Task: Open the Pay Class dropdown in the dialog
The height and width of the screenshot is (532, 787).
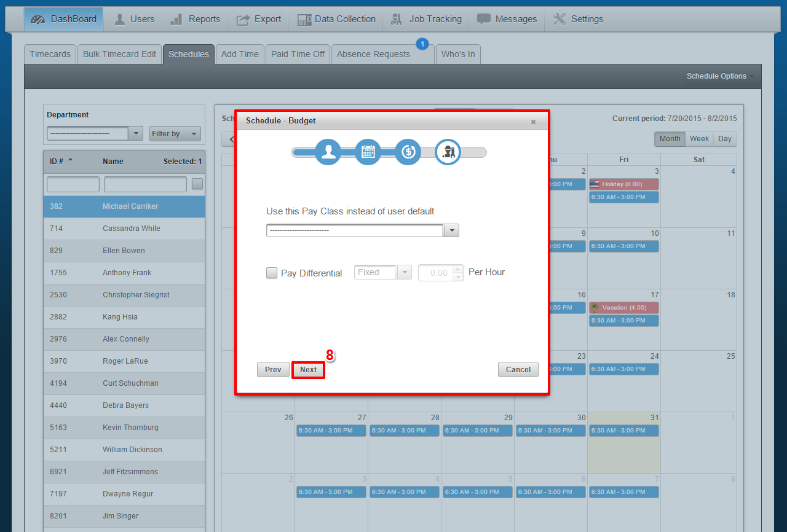Action: click(x=451, y=230)
